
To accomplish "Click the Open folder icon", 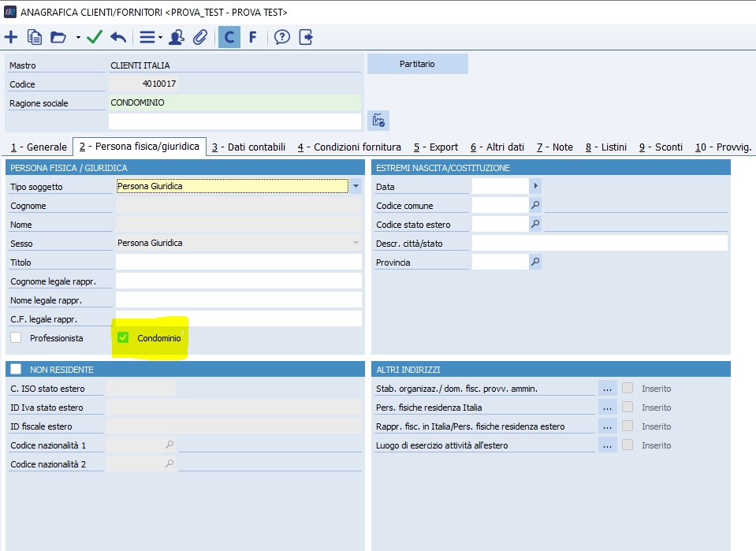I will (x=58, y=37).
